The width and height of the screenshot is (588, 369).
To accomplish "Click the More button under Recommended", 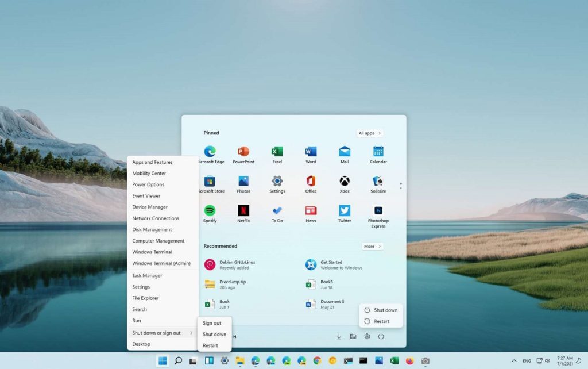I will point(372,246).
